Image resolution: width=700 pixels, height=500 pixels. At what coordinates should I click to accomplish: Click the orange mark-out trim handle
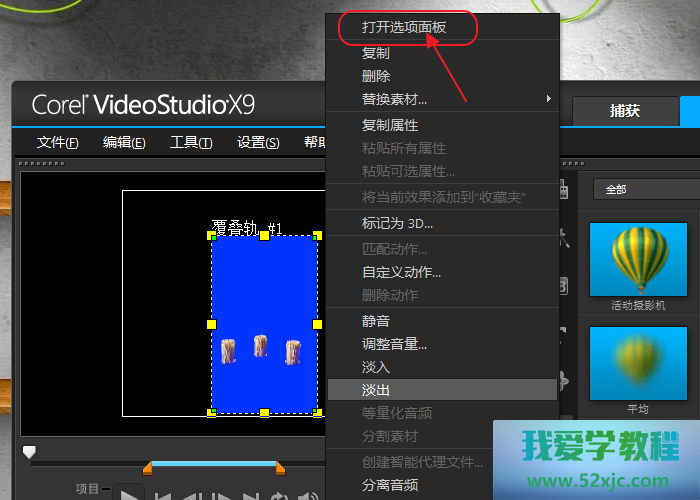click(x=280, y=468)
